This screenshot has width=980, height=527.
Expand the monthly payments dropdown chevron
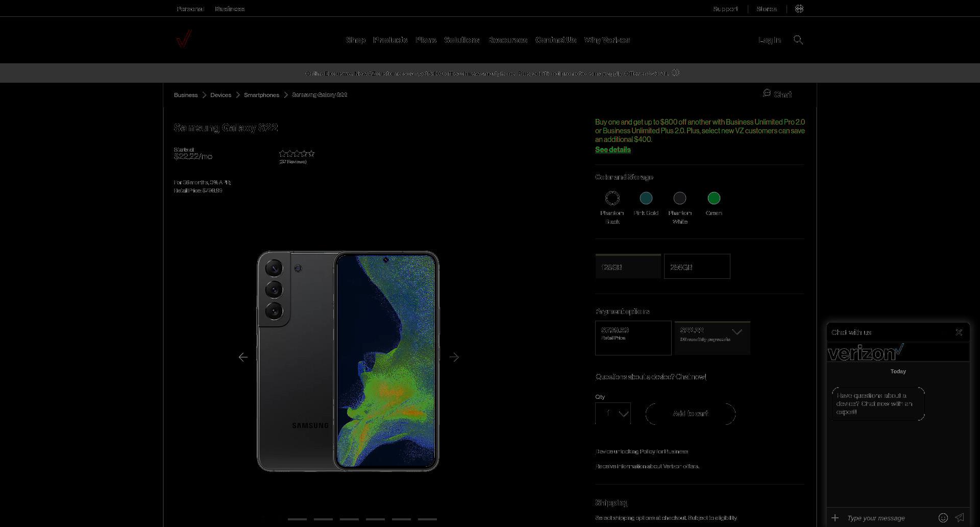coord(737,332)
